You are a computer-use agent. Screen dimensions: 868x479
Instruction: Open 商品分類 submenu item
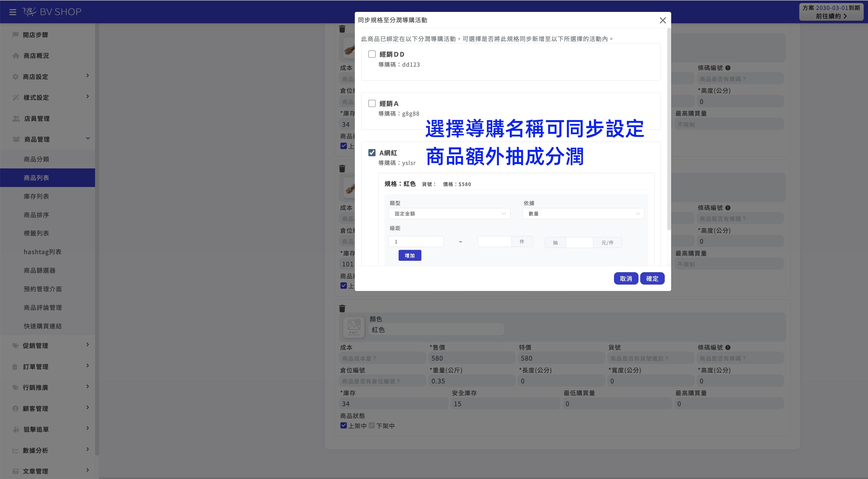tap(47, 159)
